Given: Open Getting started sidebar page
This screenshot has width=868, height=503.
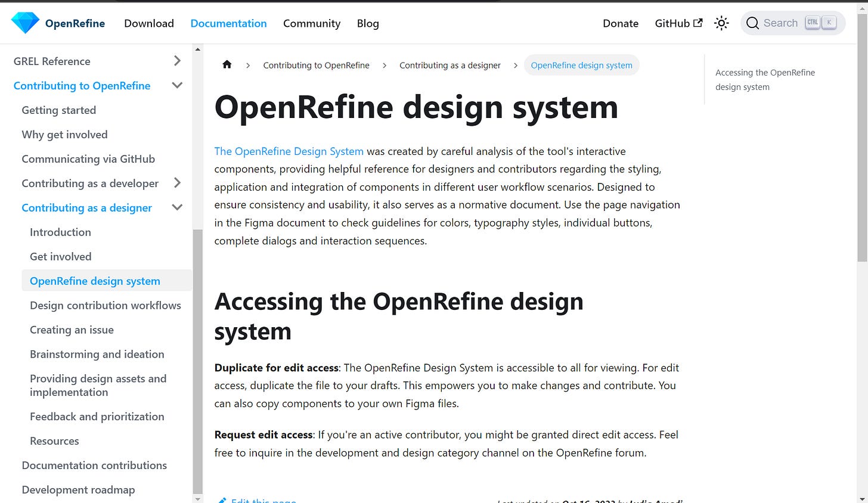Looking at the screenshot, I should coord(58,110).
